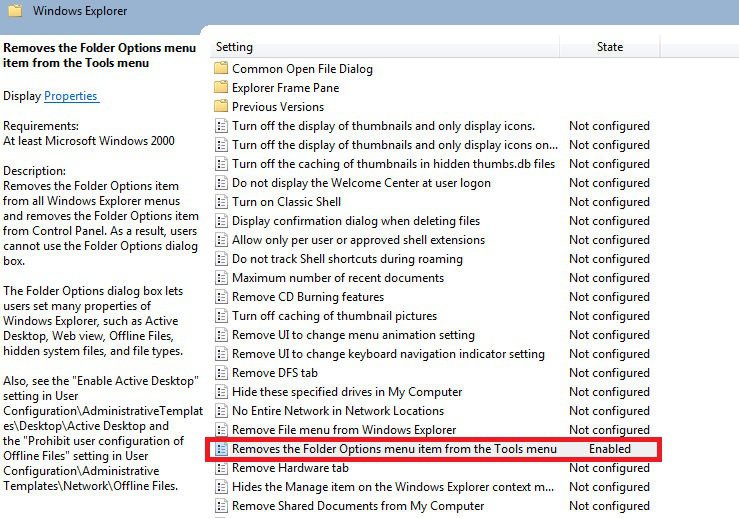Click policy icon for 'Remove CD Burning features'
Screen dimensions: 739x518
tap(221, 297)
